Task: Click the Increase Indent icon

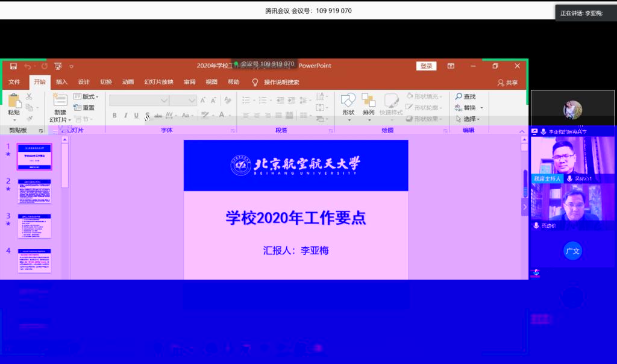Action: [x=291, y=101]
